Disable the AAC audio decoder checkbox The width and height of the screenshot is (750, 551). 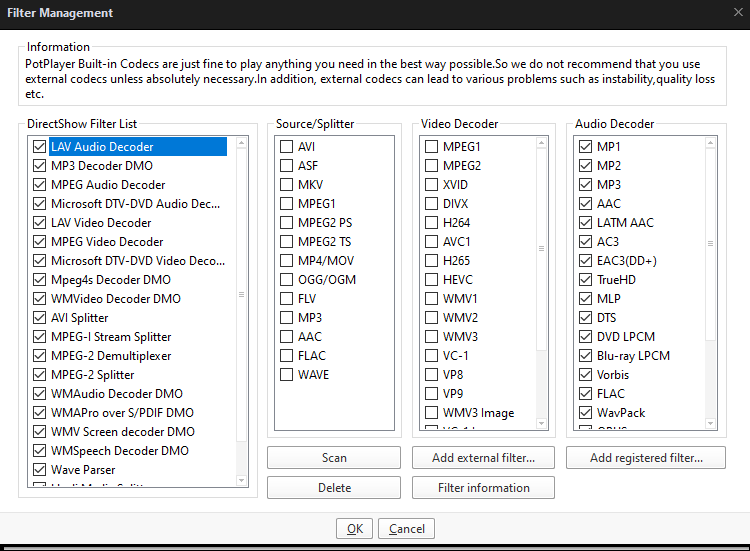click(x=585, y=204)
